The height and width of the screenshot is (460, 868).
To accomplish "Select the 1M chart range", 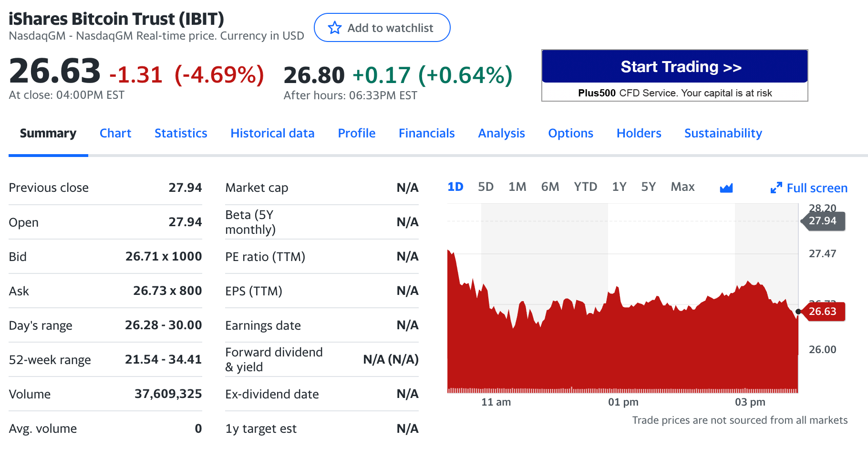I will point(517,187).
